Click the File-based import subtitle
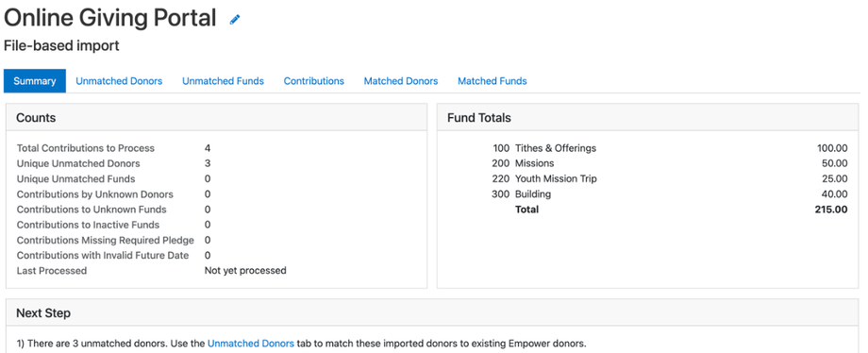 (61, 46)
